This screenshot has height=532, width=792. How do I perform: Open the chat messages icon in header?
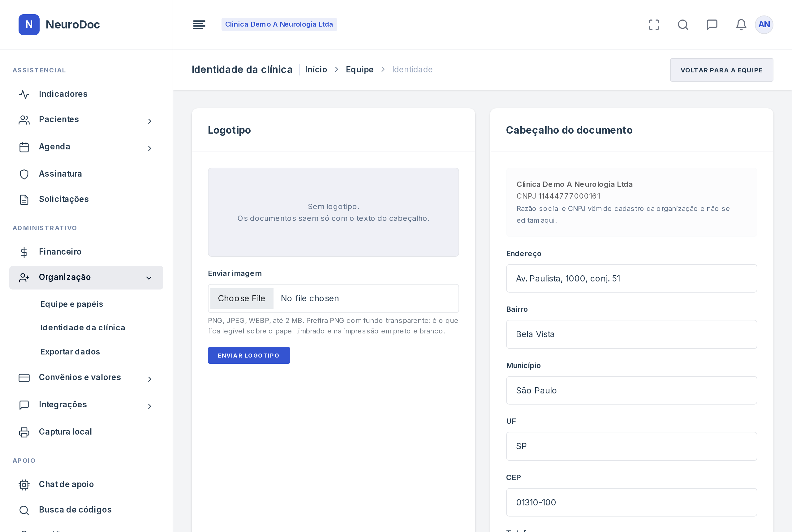712,24
